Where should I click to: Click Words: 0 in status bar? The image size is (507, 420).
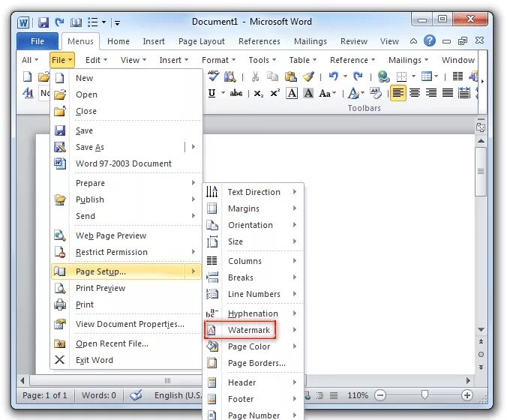coord(98,395)
